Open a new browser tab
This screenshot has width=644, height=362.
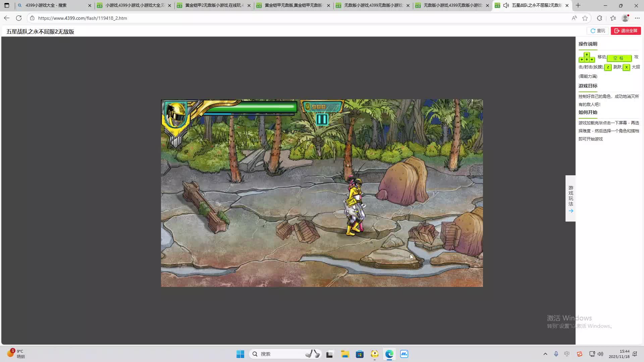578,5
